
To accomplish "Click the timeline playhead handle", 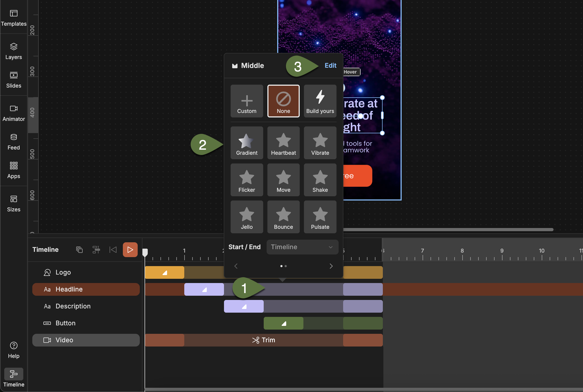I will 145,252.
